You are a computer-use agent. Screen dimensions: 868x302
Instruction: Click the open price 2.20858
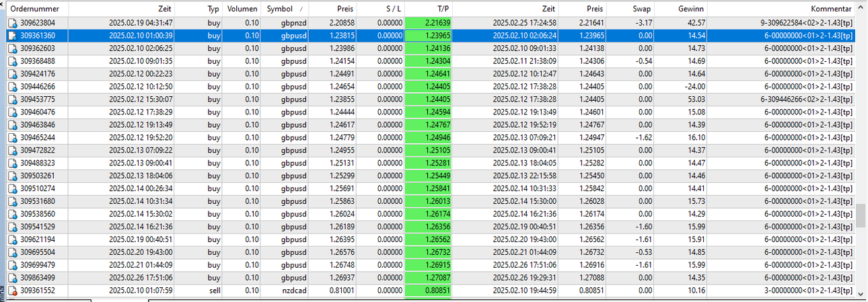341,23
